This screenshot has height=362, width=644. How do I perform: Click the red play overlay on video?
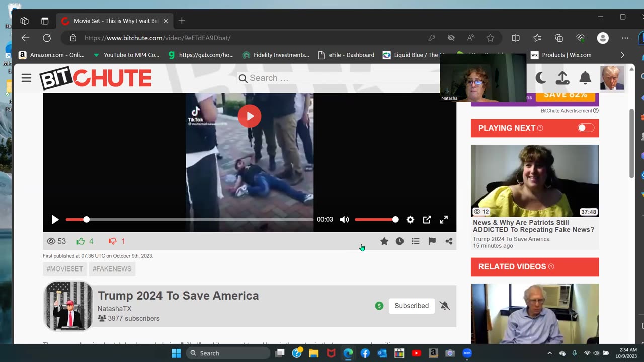tap(250, 116)
